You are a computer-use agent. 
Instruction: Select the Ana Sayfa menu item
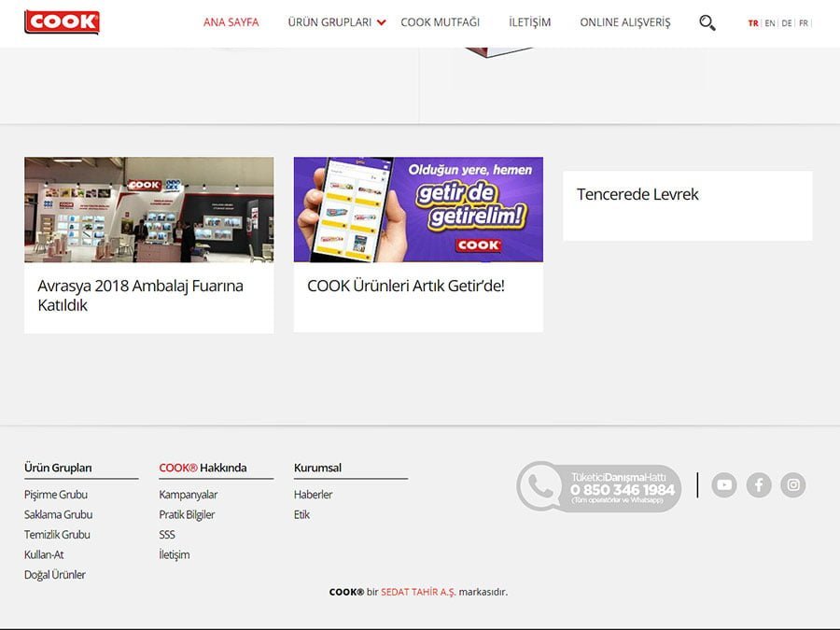[x=230, y=21]
